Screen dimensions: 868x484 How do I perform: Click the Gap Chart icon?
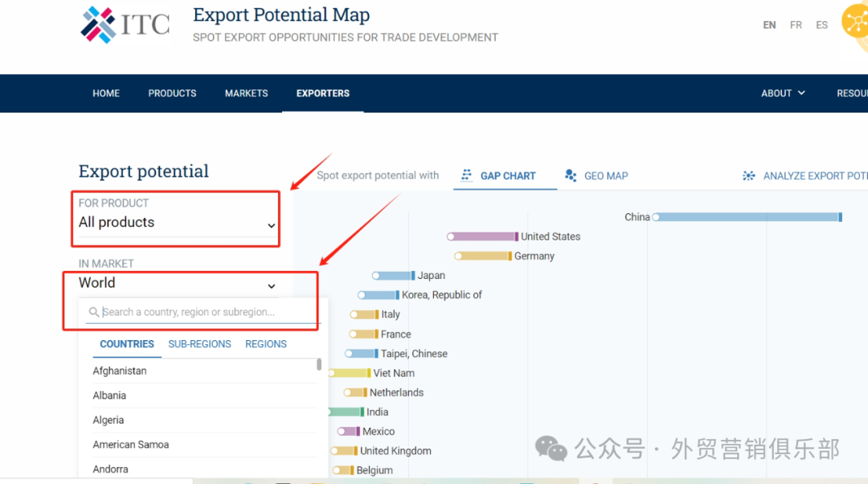(x=466, y=175)
